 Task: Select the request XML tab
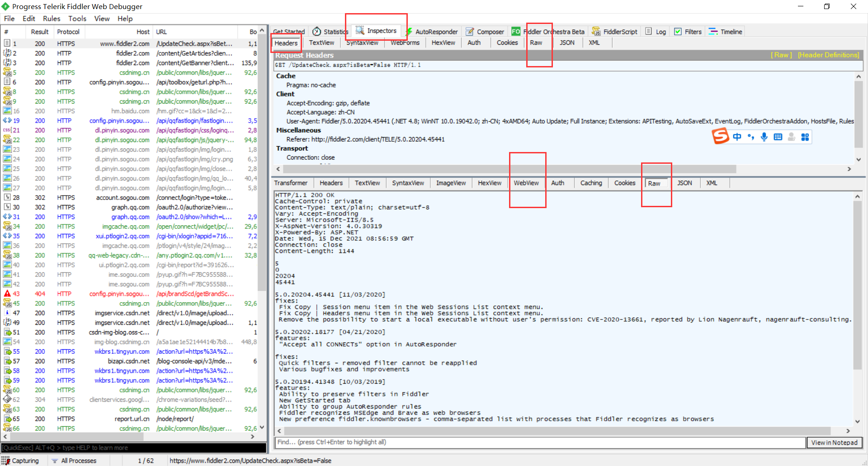click(594, 43)
